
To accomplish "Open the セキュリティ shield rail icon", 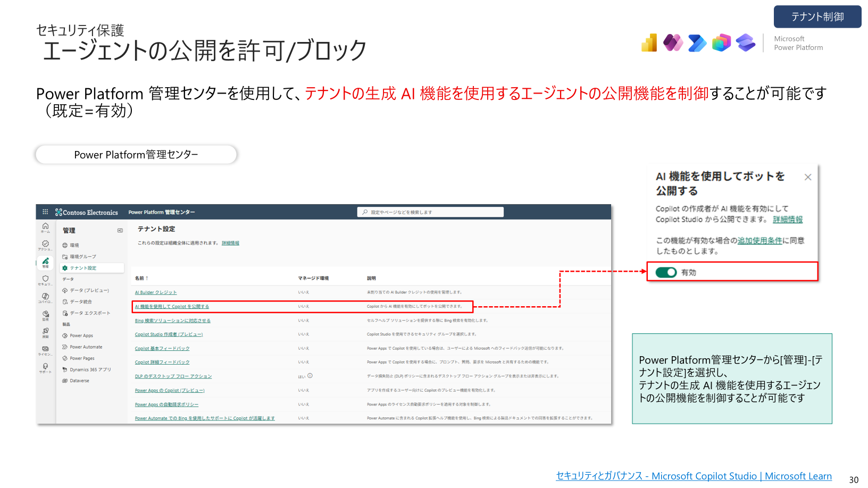I will pyautogui.click(x=45, y=280).
